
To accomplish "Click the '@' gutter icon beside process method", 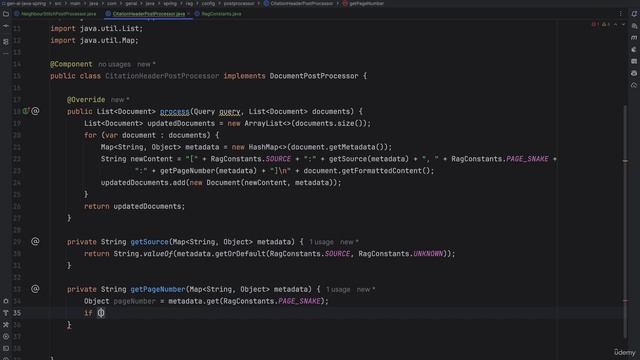I will click(x=36, y=111).
